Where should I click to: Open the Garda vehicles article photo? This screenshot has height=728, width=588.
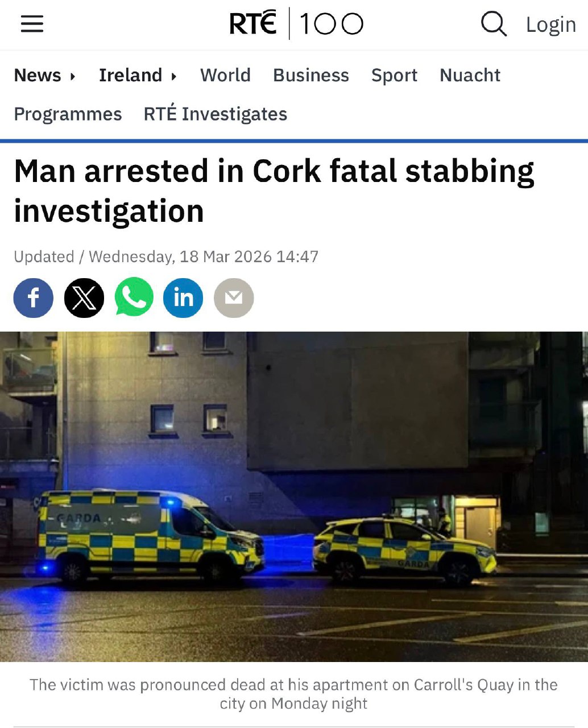tap(294, 497)
